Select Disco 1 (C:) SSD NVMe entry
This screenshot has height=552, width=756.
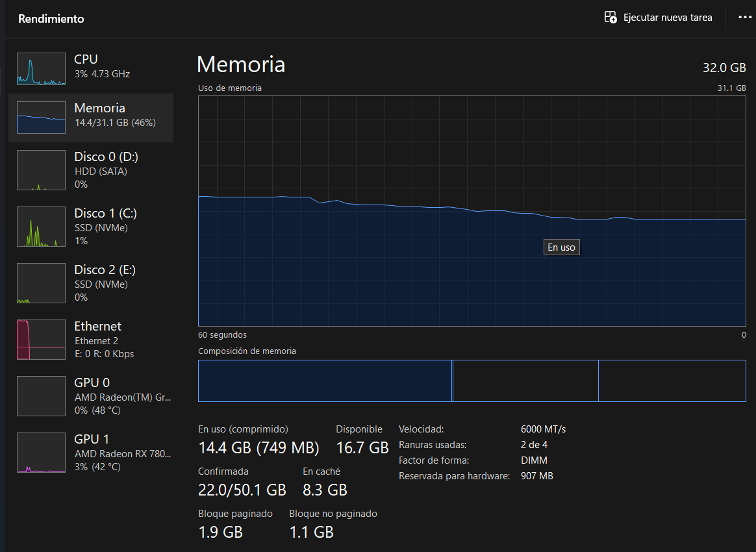pos(105,227)
